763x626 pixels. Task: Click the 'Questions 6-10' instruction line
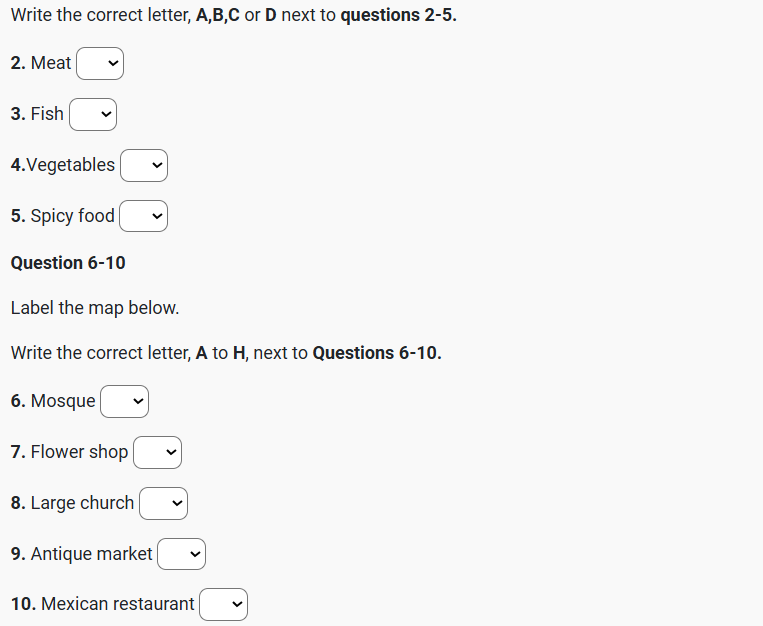(x=226, y=353)
